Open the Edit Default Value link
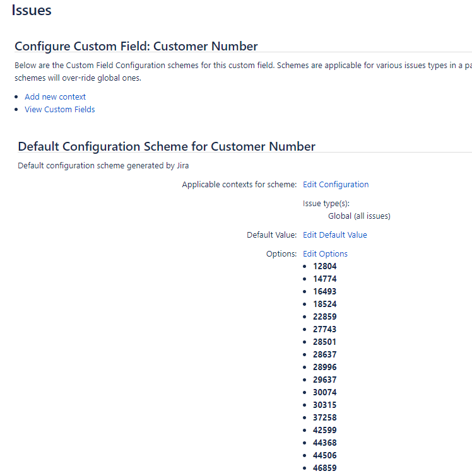This screenshot has width=472, height=476. 334,235
